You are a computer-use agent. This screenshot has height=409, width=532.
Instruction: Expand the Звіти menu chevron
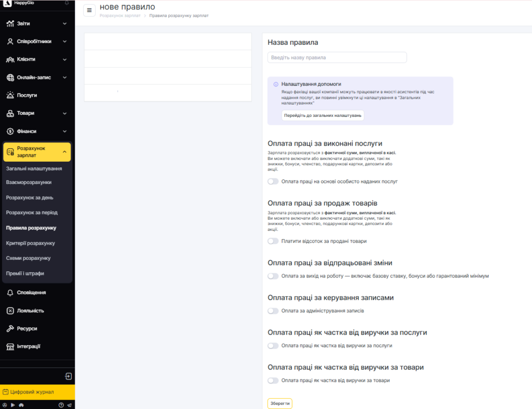(x=64, y=23)
